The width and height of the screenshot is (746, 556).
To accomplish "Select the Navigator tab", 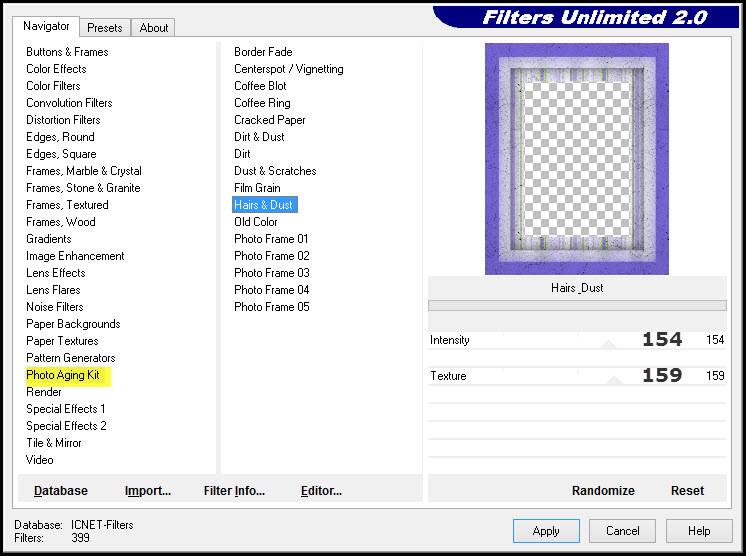I will pos(46,26).
